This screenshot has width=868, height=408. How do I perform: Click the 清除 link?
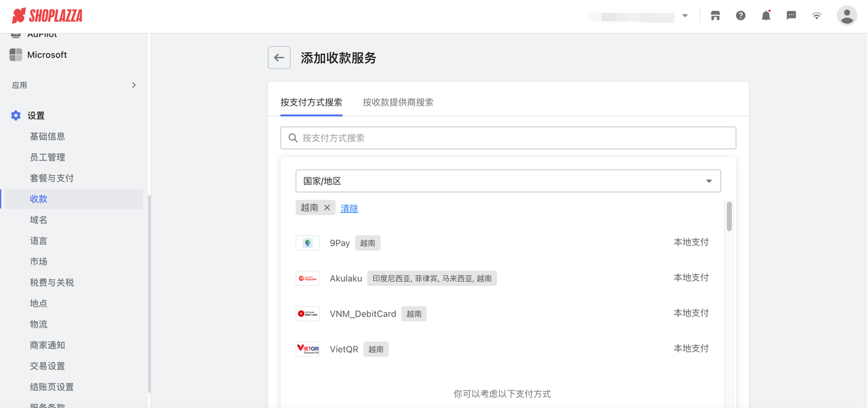coord(349,207)
